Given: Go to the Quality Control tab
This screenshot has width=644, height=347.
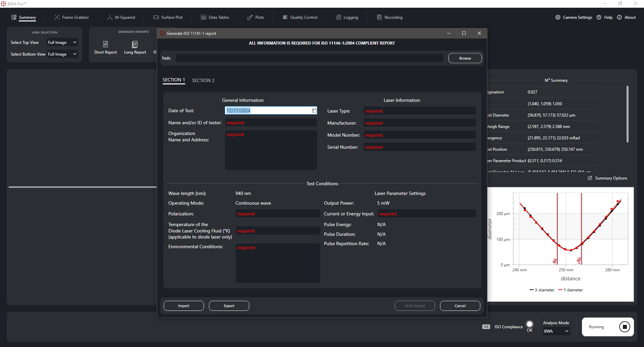Looking at the screenshot, I should 300,17.
